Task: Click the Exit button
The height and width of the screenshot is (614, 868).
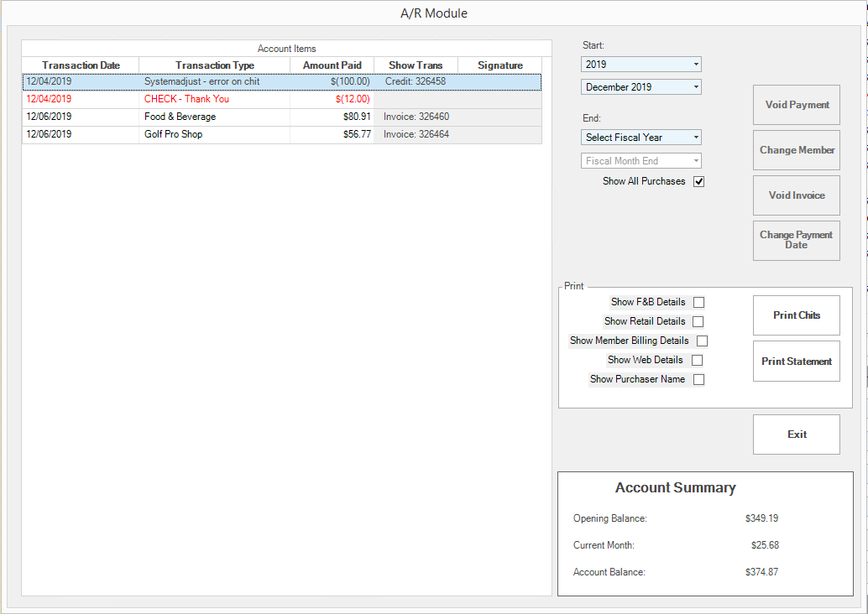Action: point(796,434)
